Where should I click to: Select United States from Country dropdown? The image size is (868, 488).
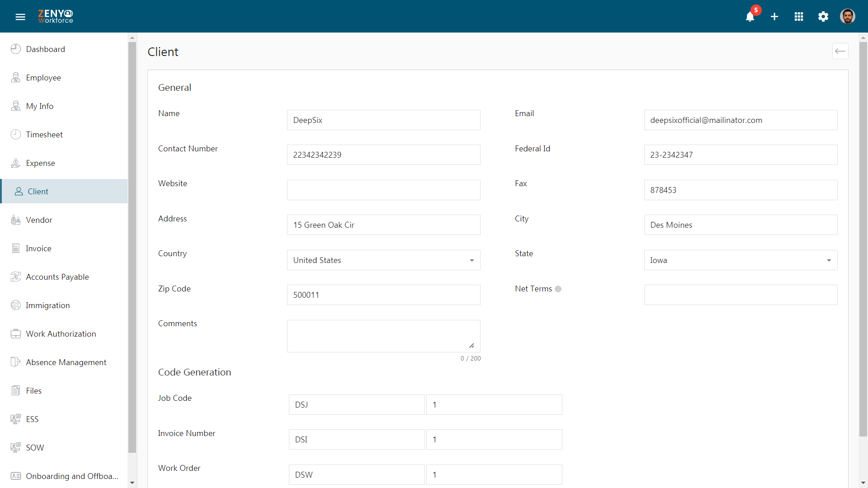coord(384,260)
